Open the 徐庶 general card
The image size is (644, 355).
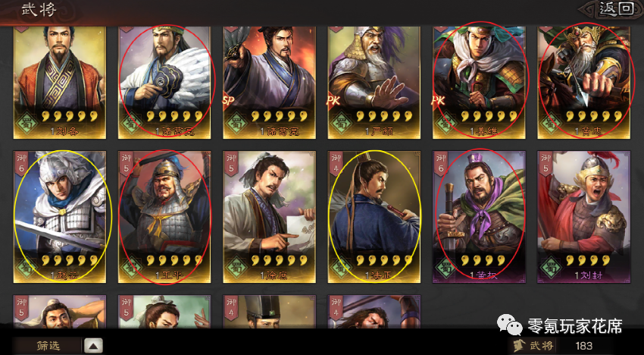[x=270, y=217]
